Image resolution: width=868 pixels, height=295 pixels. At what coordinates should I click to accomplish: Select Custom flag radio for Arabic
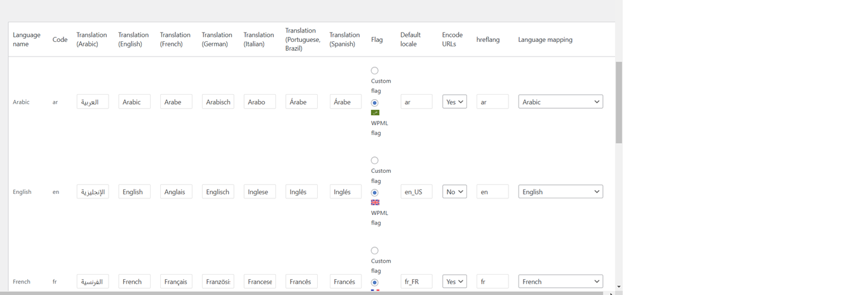click(374, 71)
